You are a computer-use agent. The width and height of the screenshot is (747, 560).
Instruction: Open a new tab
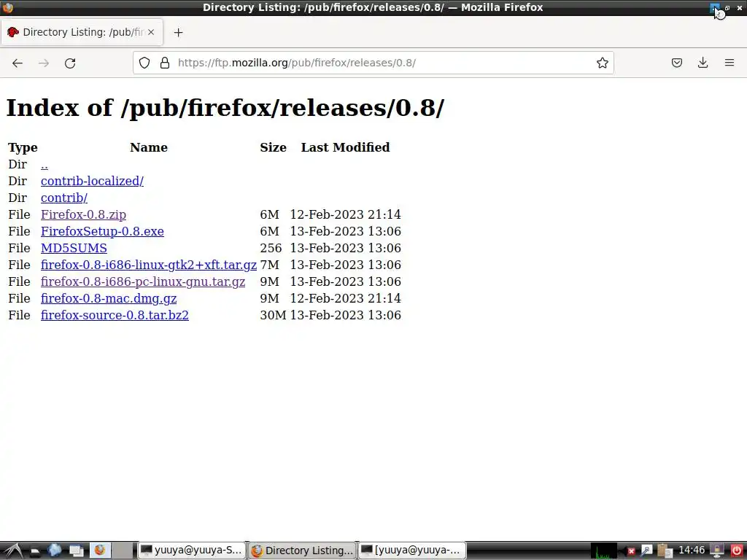click(178, 32)
